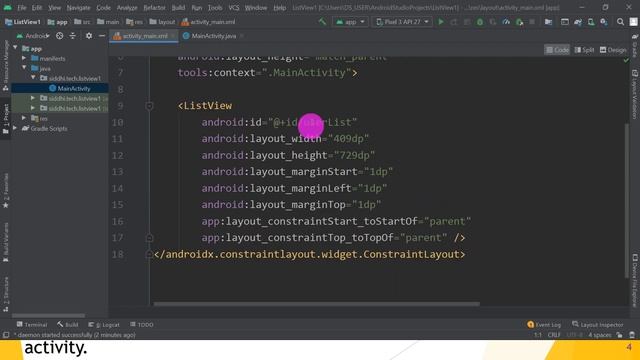The image size is (640, 360).
Task: Open the File menu
Action: click(22, 8)
